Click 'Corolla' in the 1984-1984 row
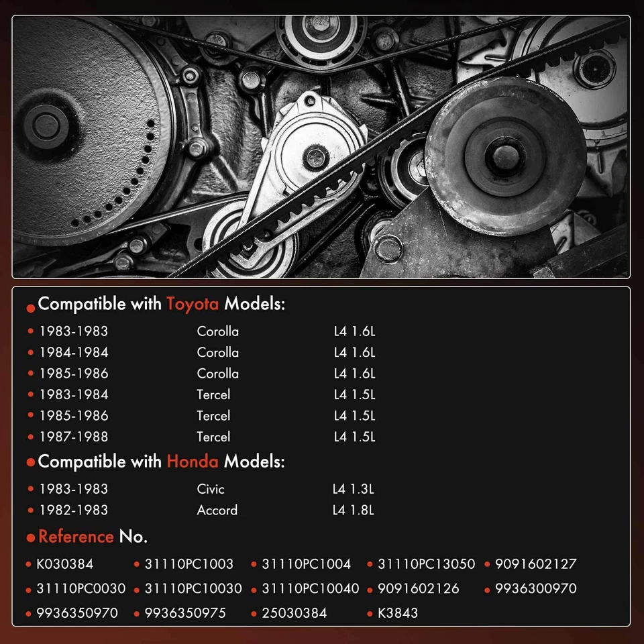This screenshot has width=644, height=644. pyautogui.click(x=217, y=352)
